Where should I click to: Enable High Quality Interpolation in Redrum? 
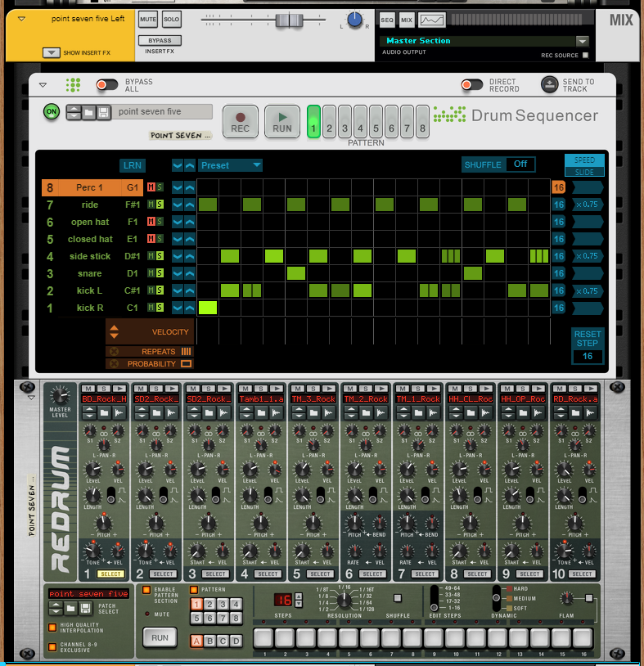52,627
